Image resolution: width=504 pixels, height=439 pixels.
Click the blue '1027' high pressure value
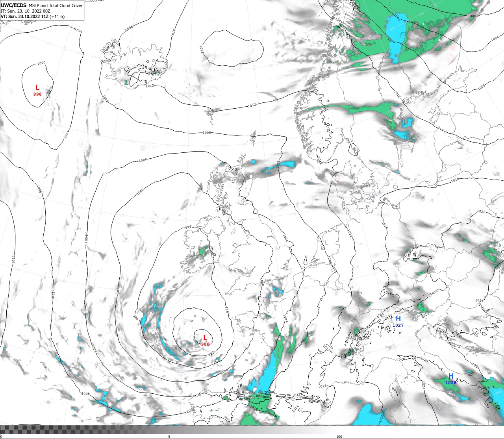pos(398,325)
